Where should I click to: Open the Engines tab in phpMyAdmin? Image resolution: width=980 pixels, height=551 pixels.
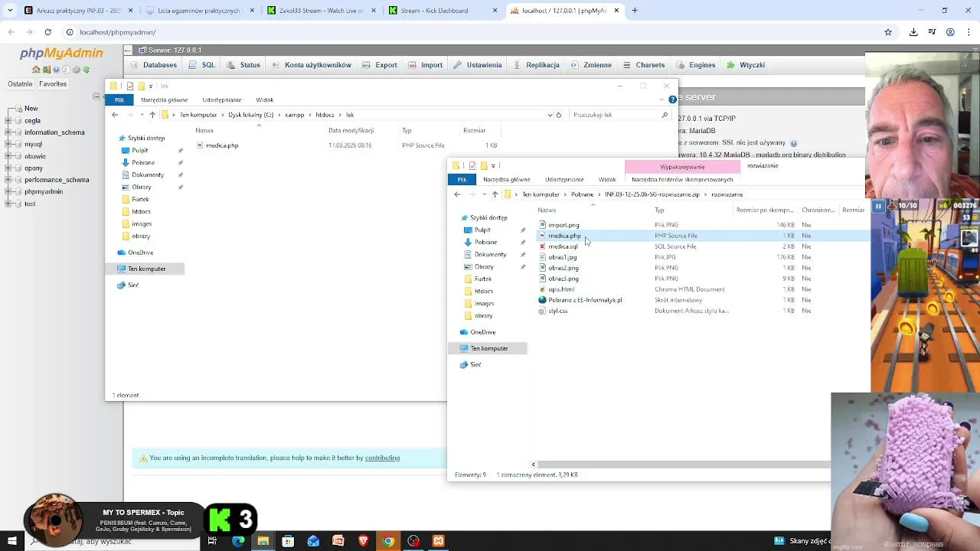[x=695, y=65]
